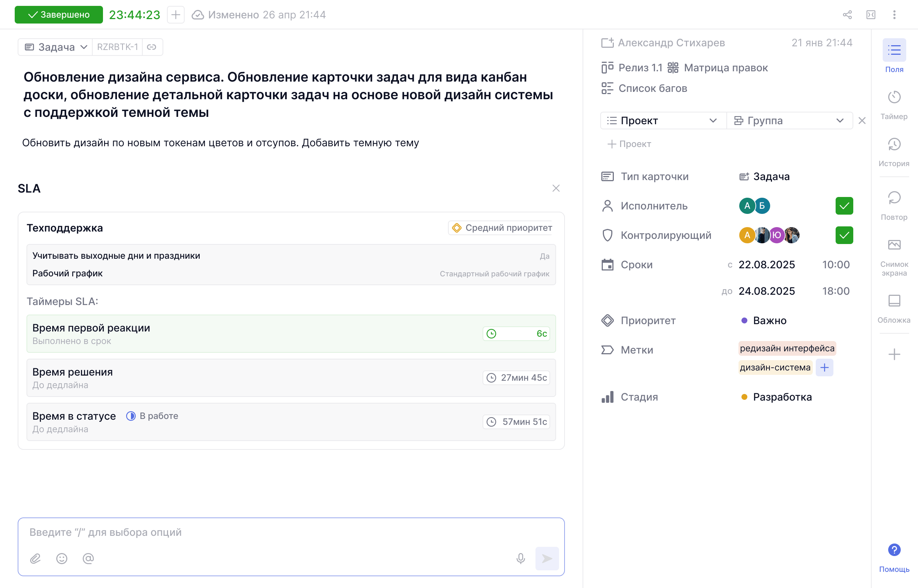The image size is (918, 588).
Task: Click the дизайн-система tag
Action: [x=775, y=367]
